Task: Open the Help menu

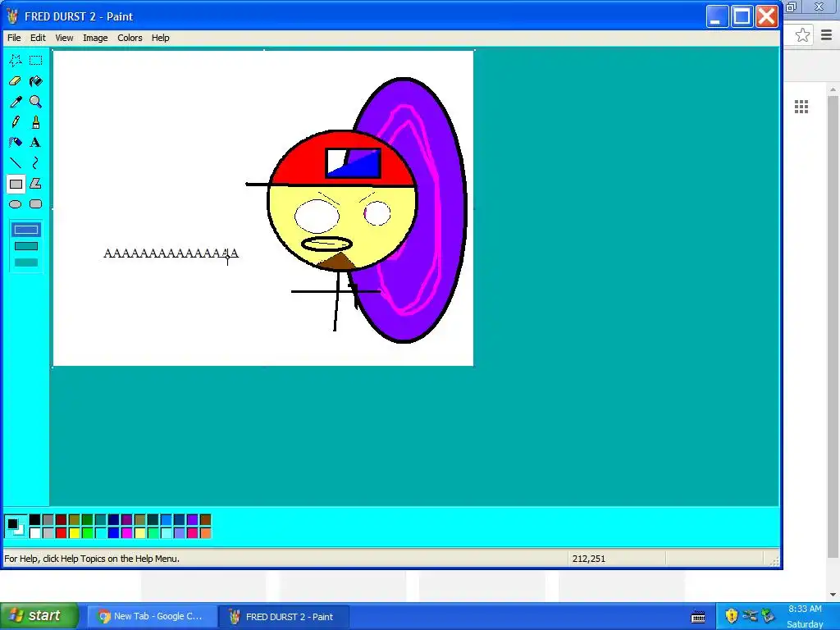Action: click(x=161, y=38)
